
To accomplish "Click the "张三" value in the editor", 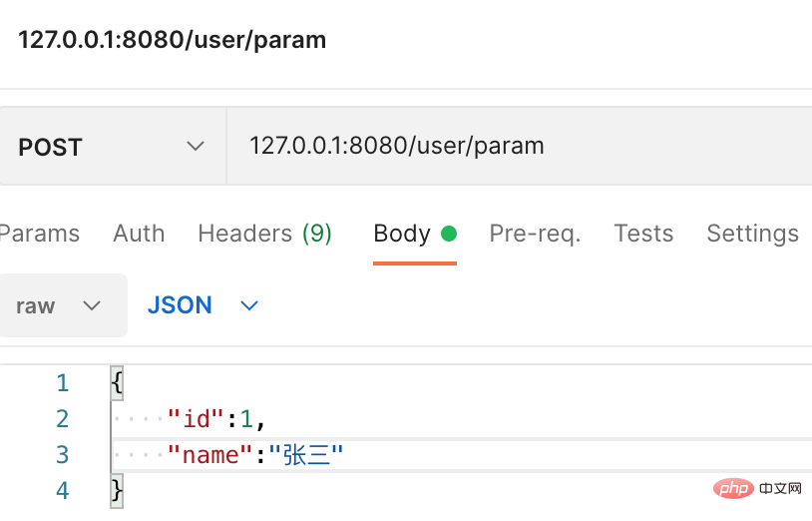I will tap(306, 455).
